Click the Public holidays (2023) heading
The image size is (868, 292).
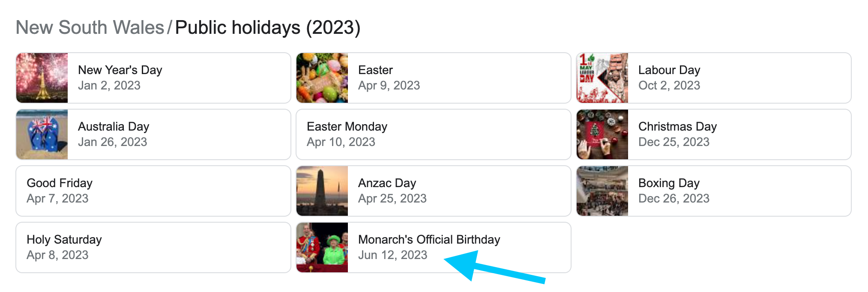pos(268,27)
